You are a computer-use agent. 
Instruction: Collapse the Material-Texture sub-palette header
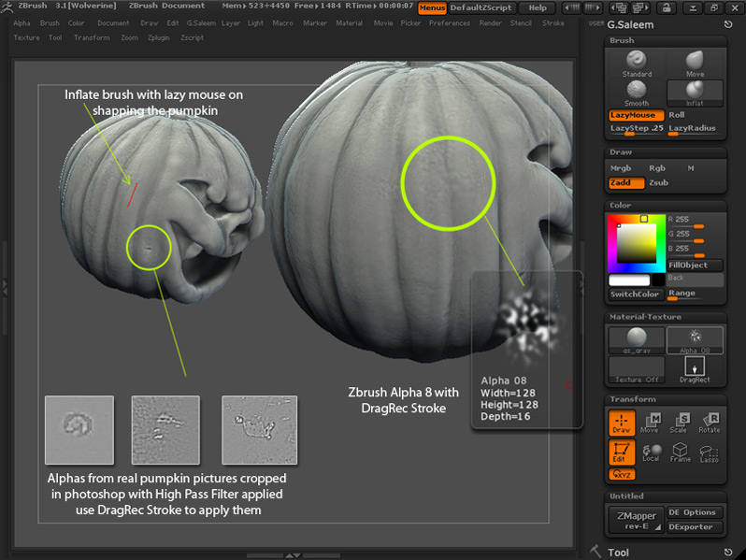666,317
